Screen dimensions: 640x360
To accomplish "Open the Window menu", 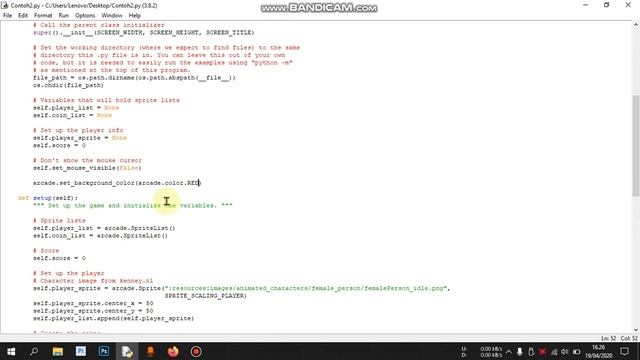I will pos(112,16).
